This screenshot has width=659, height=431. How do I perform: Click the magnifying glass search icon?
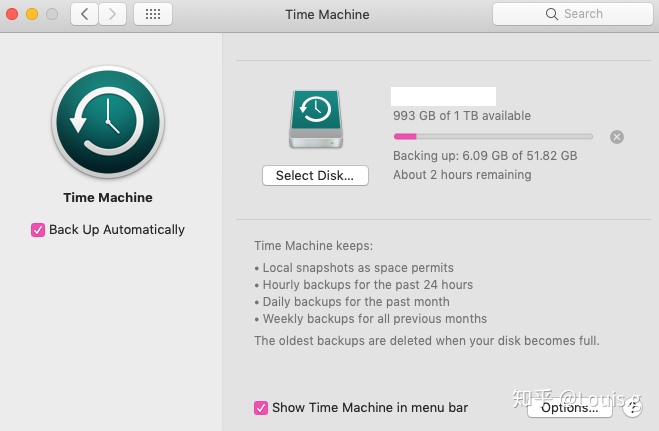point(551,14)
